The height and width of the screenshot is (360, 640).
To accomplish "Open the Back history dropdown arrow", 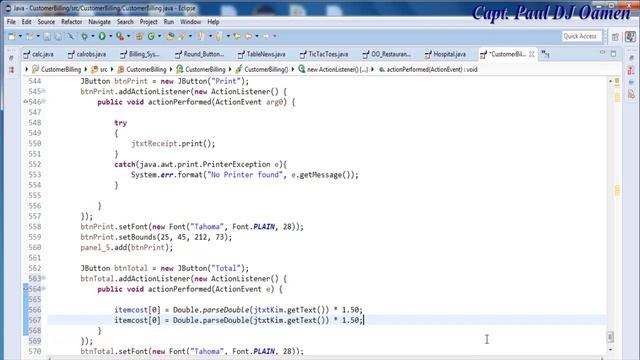I will pyautogui.click(x=257, y=36).
